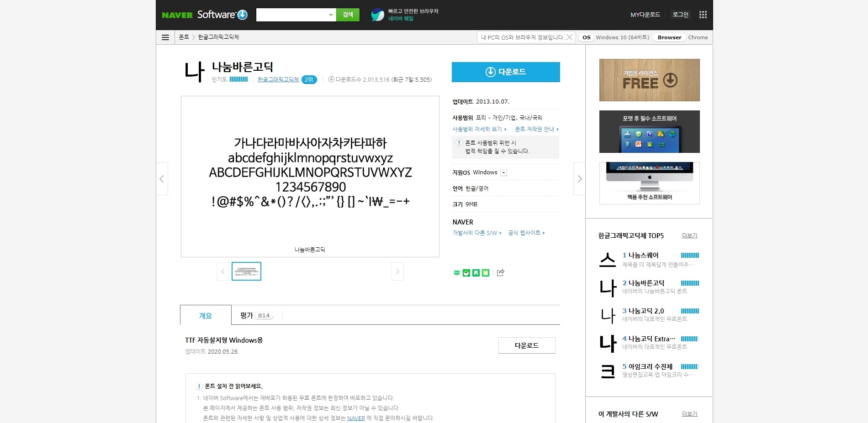Open 공식 웹사이트 link
Viewport: 868px width, 423px height.
[526, 233]
